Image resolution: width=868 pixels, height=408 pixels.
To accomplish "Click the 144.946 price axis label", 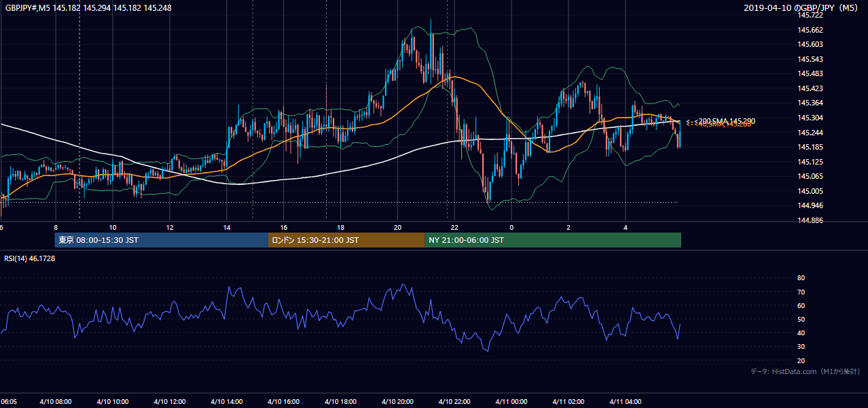I will pos(810,205).
